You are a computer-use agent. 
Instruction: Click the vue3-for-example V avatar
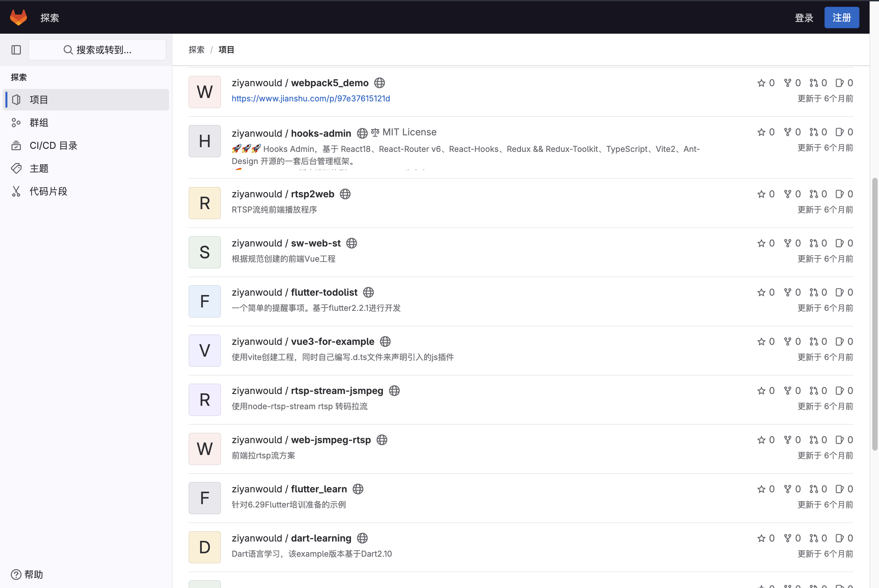205,350
